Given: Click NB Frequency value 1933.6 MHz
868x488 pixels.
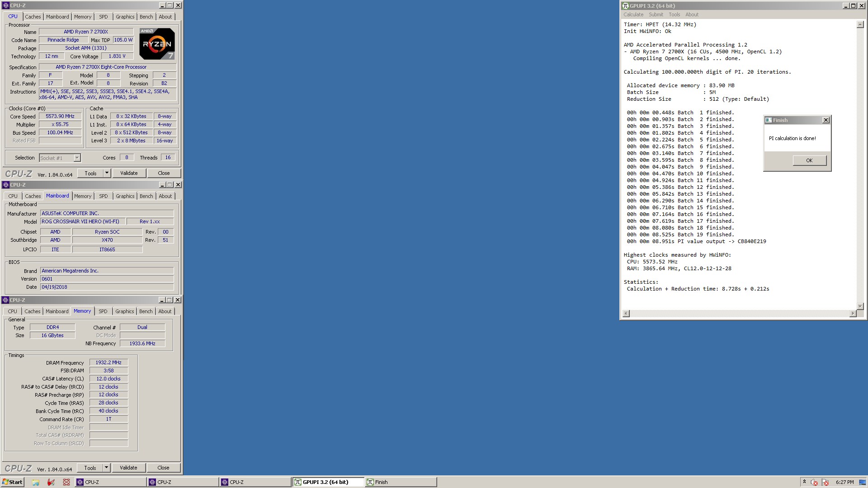Looking at the screenshot, I should click(x=142, y=343).
